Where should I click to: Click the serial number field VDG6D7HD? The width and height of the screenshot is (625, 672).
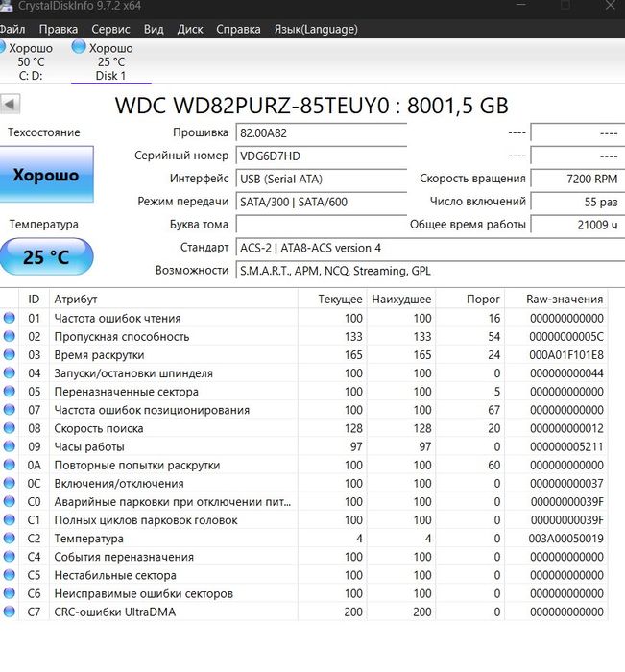321,156
